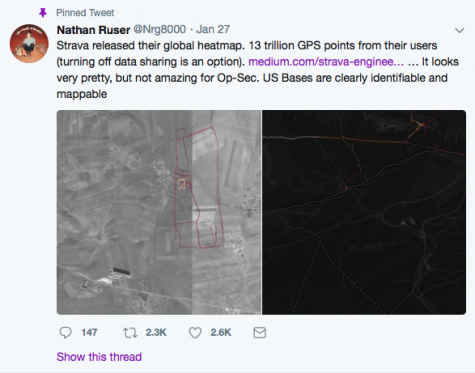
Task: Click the red running track outline in image
Action: [x=196, y=187]
